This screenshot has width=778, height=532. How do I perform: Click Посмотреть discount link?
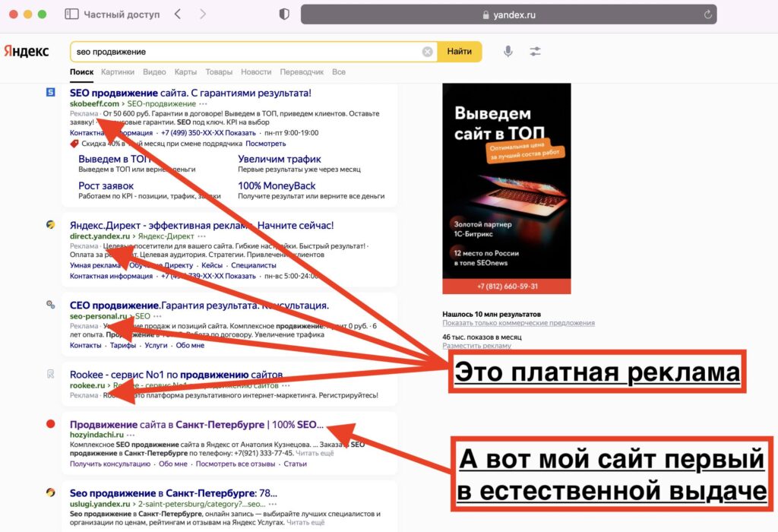(265, 144)
